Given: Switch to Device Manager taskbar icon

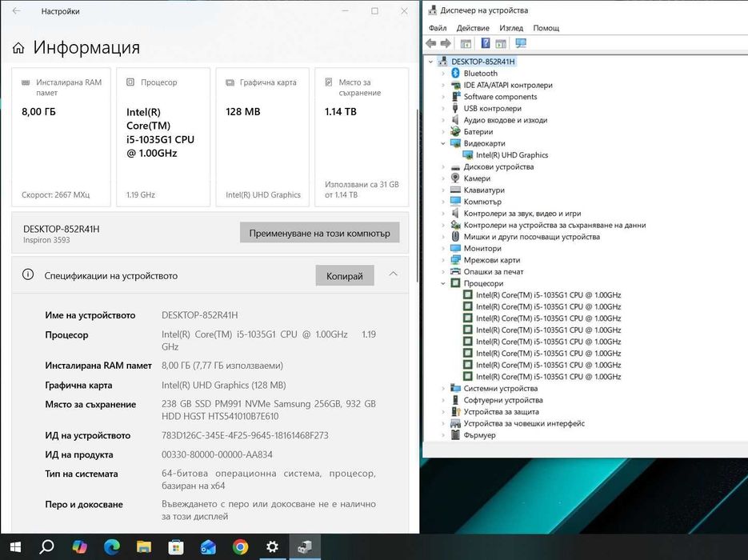Looking at the screenshot, I should [305, 546].
